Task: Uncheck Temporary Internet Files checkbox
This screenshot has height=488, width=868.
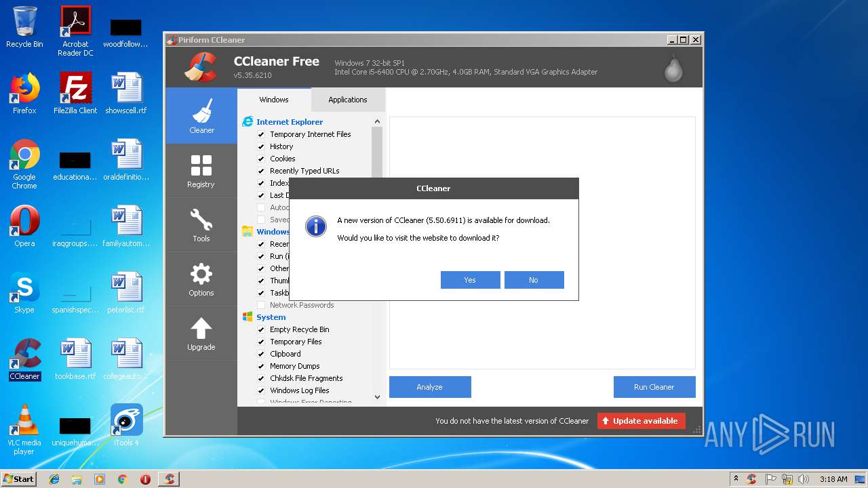Action: pos(261,134)
